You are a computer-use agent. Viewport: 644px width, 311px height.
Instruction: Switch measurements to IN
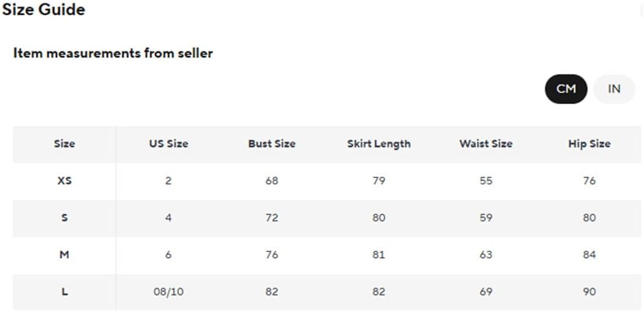[614, 89]
